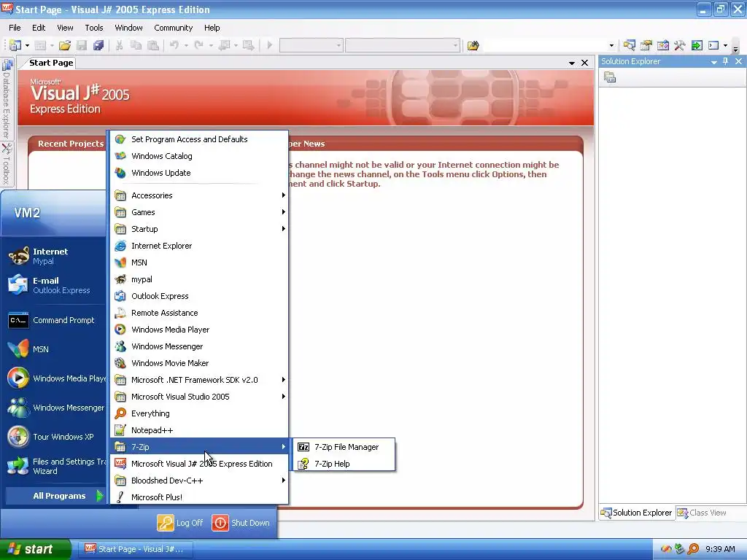This screenshot has height=560, width=747.
Task: Click Start Page taskbar button for Visual J#
Action: pos(135,549)
